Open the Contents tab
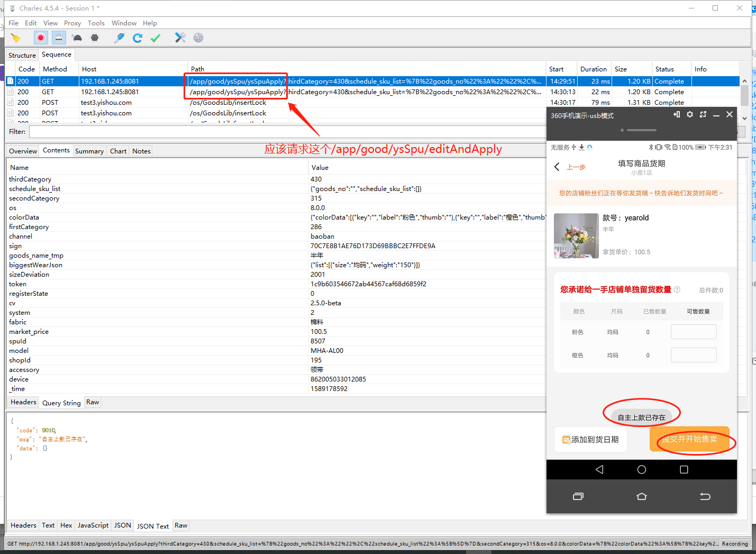Screen dimensions: 756x554 [56, 150]
